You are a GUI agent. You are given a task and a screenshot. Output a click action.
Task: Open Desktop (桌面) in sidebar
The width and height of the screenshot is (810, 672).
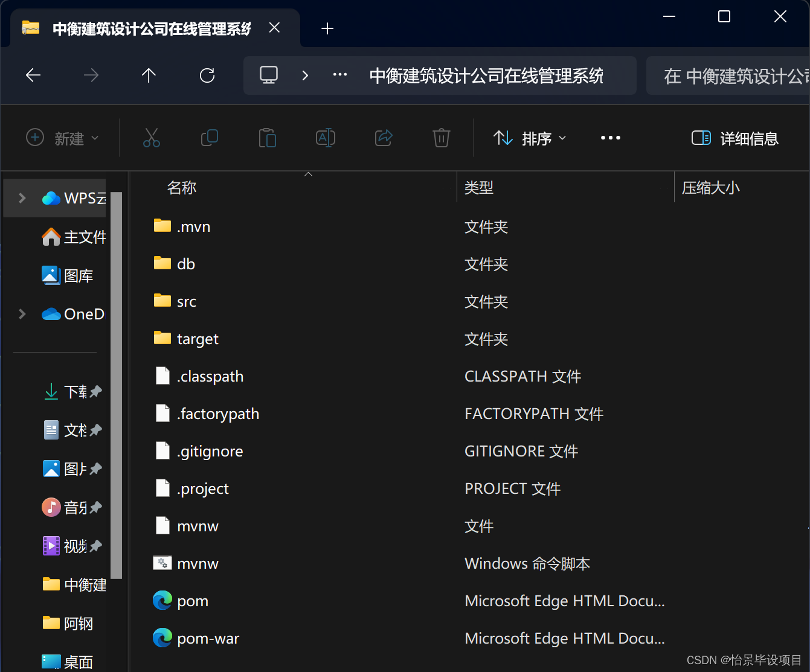pos(68,662)
